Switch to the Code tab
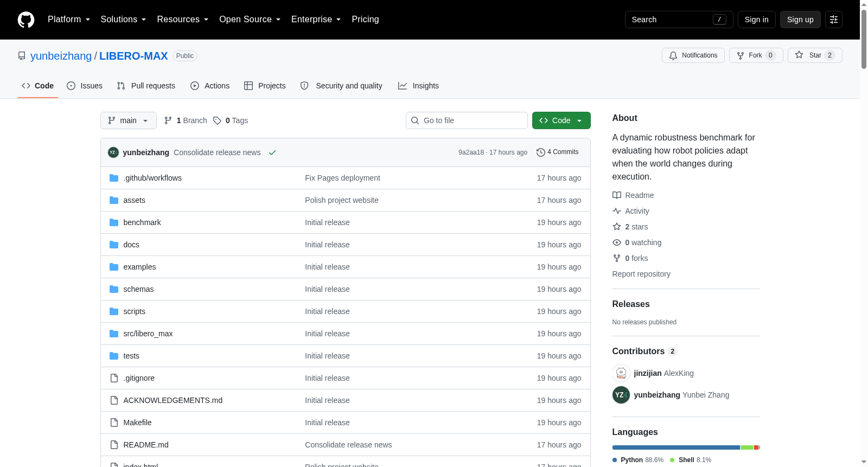Image resolution: width=868 pixels, height=467 pixels. click(38, 86)
